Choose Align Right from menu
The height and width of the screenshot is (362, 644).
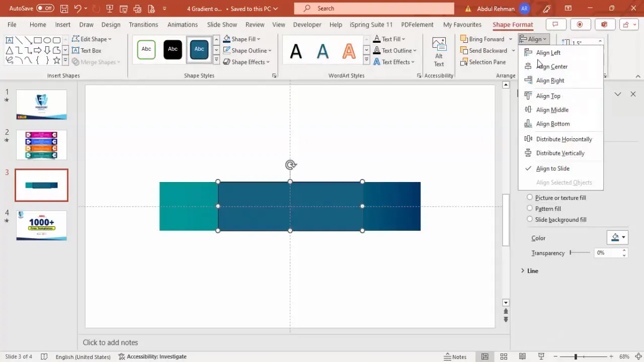click(560, 80)
